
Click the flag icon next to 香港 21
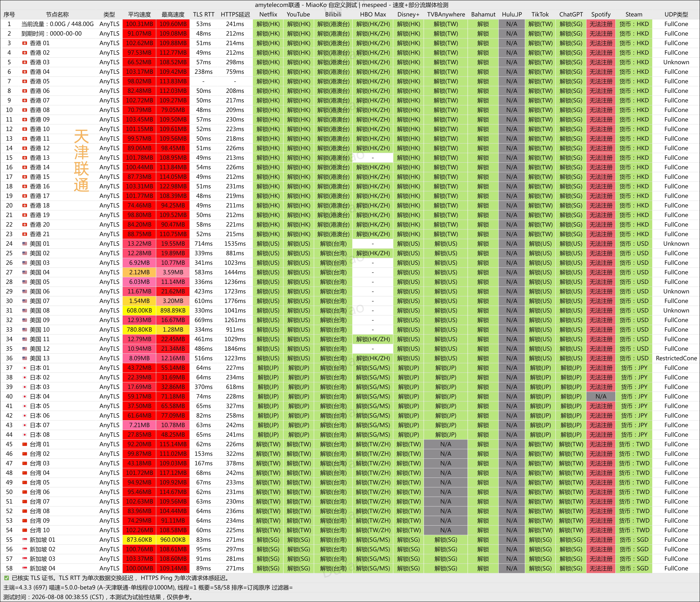pos(24,234)
